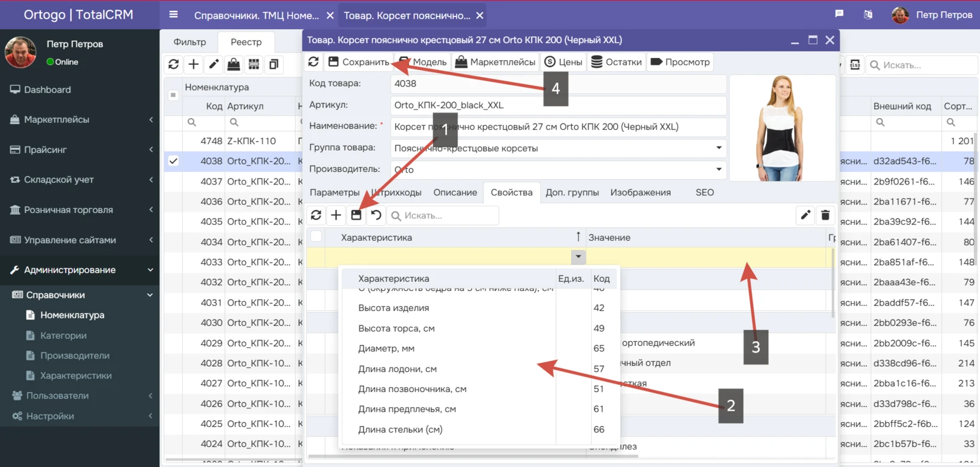Viewport: 980px width, 467px height.
Task: Toggle select-all checkbox in properties grid
Action: click(316, 237)
